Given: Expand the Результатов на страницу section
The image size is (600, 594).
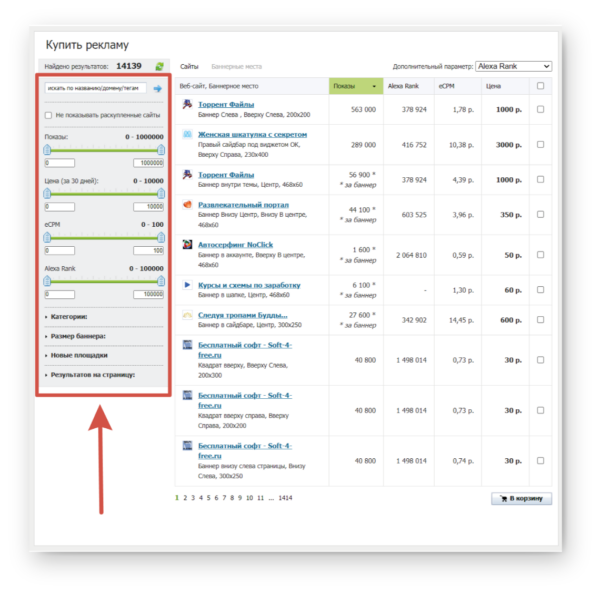Looking at the screenshot, I should pos(90,375).
